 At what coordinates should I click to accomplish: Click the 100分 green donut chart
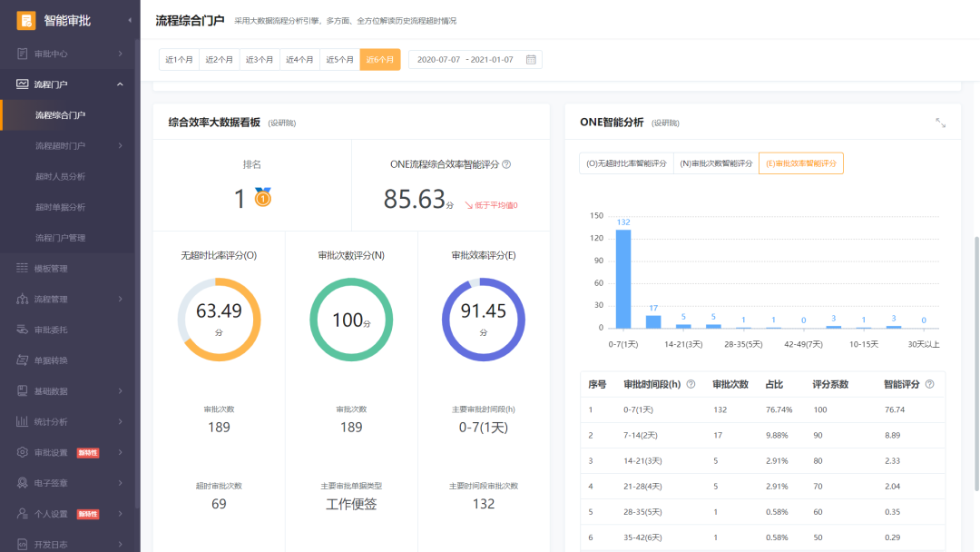pos(351,320)
